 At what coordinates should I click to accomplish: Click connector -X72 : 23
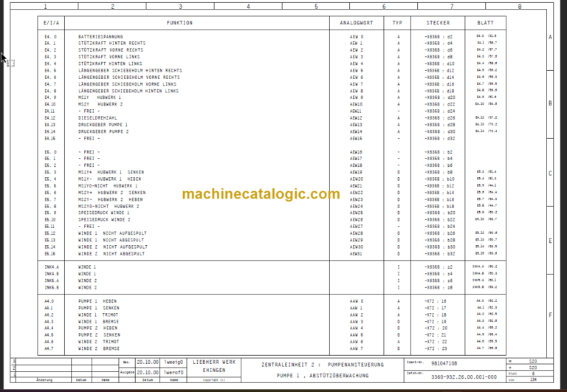(x=436, y=349)
